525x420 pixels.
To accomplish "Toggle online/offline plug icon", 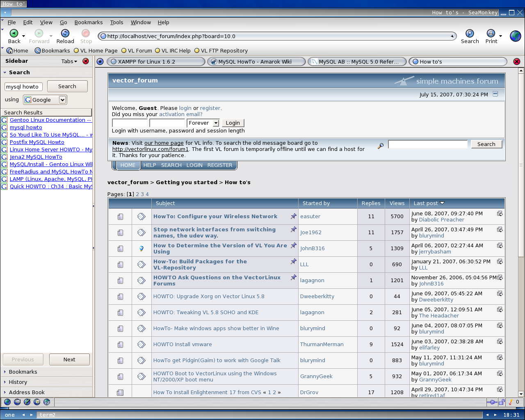I will [x=491, y=402].
